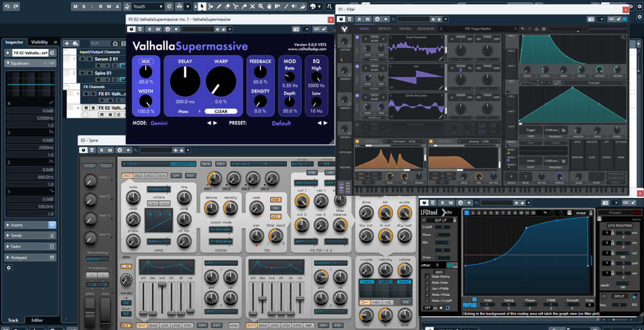Adjust the Cutoff slider in LFOtool
This screenshot has width=644, height=330.
(443, 227)
